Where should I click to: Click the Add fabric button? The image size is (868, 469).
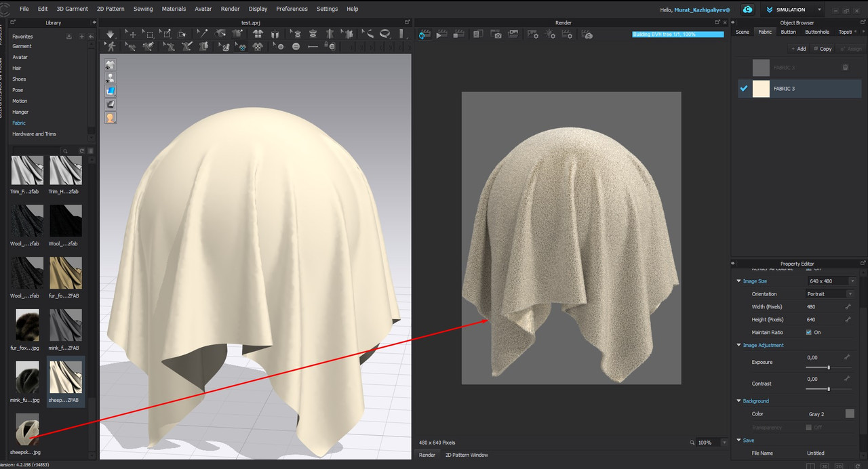pyautogui.click(x=798, y=49)
